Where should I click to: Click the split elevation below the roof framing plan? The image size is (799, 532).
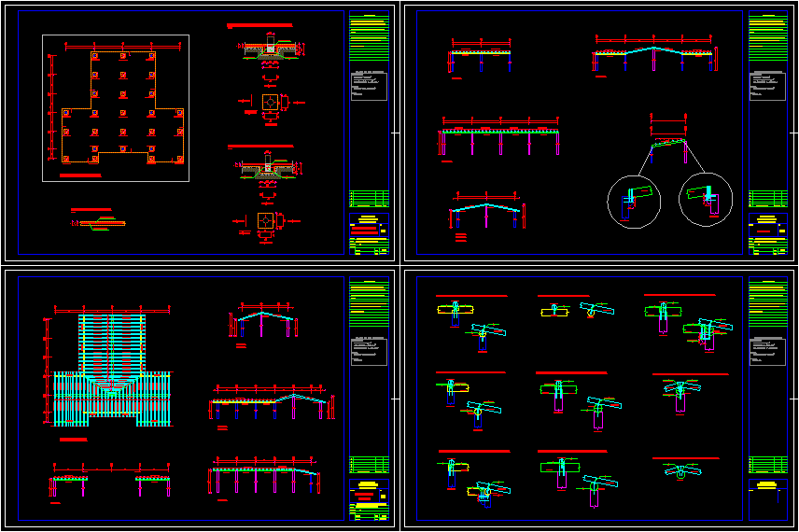point(111,483)
